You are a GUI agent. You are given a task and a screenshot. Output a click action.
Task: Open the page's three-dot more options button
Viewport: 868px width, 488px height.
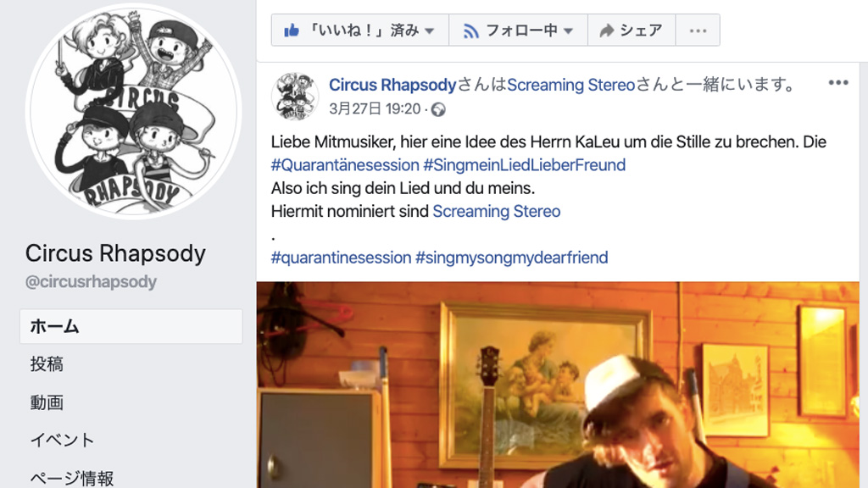click(x=698, y=30)
